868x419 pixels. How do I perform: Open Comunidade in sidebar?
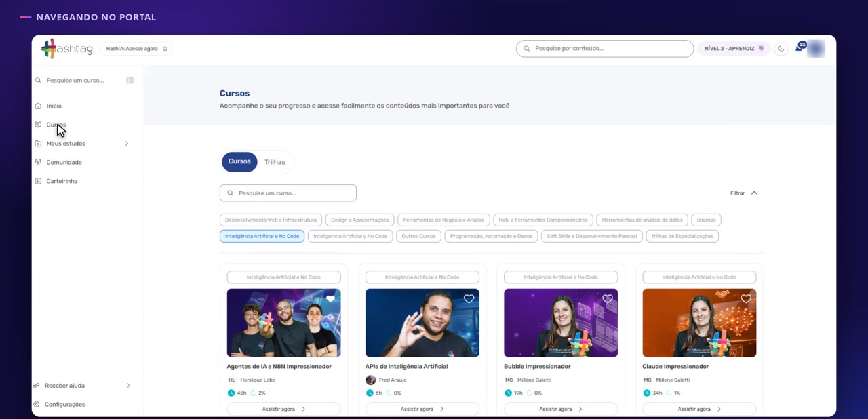pyautogui.click(x=64, y=163)
